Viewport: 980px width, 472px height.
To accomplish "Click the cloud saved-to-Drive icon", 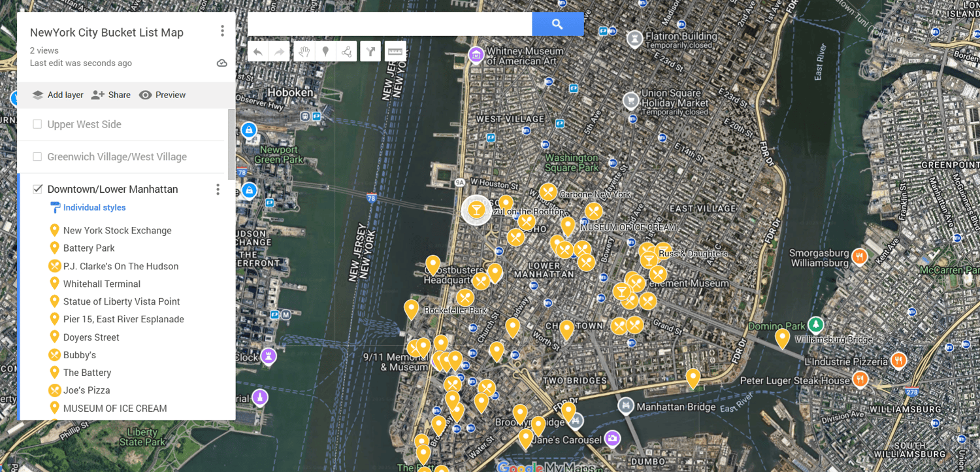I will pyautogui.click(x=222, y=63).
